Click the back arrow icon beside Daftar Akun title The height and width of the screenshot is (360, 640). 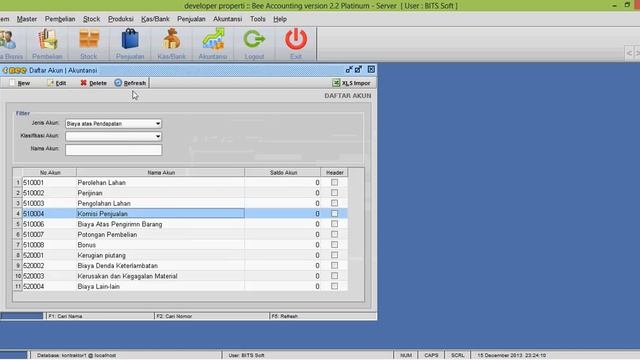click(x=5, y=70)
